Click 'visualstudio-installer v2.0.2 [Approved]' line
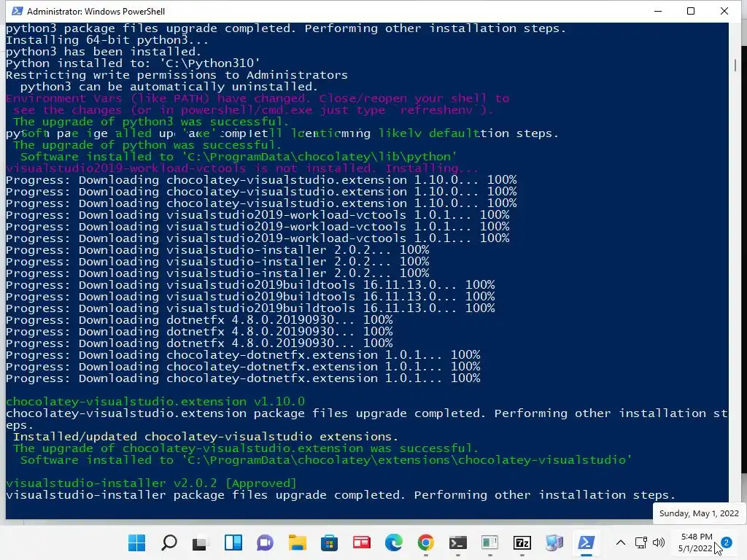Screen dimensions: 747x560 click(x=151, y=483)
